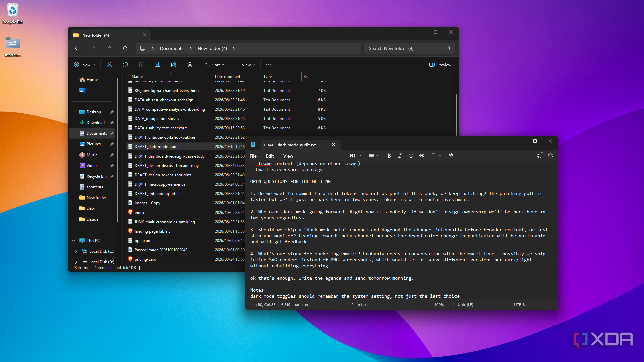This screenshot has width=644, height=362.
Task: Click the search magnifier icon in File Explorer
Action: pyautogui.click(x=449, y=48)
